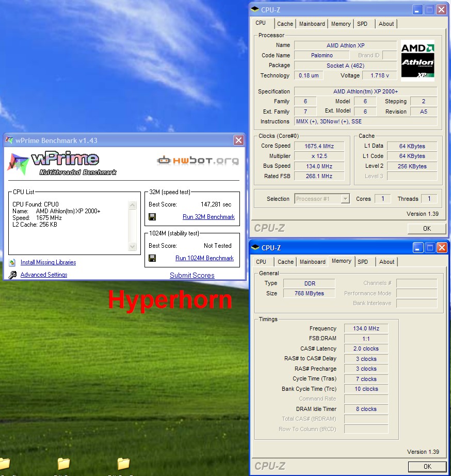Switch to Mainboard tab in top CPU-Z

tap(312, 24)
